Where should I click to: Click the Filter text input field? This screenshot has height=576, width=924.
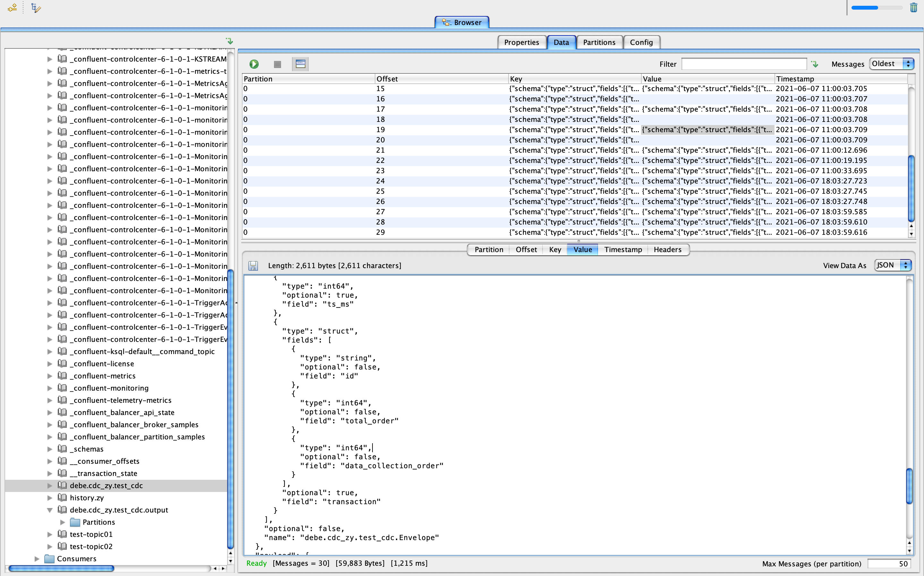point(743,64)
